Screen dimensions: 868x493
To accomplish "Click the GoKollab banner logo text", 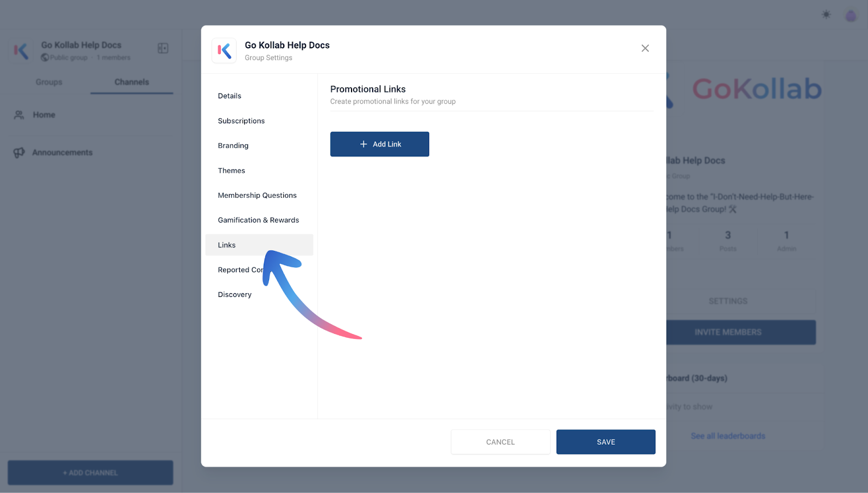I will coord(757,89).
